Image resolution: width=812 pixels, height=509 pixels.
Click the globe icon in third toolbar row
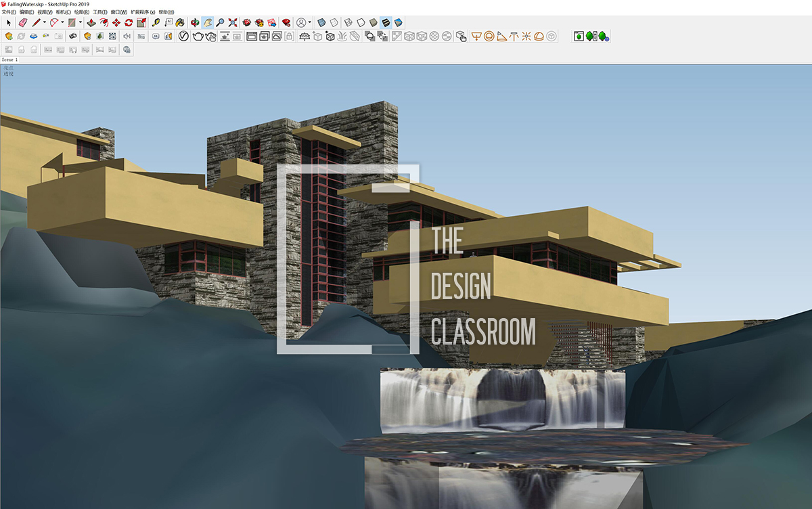click(x=127, y=49)
